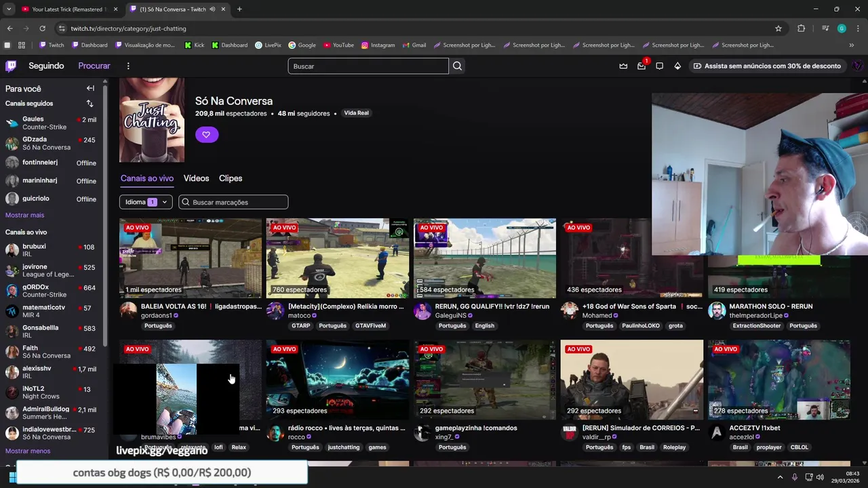
Task: Open Instagram bookmark
Action: coord(378,45)
